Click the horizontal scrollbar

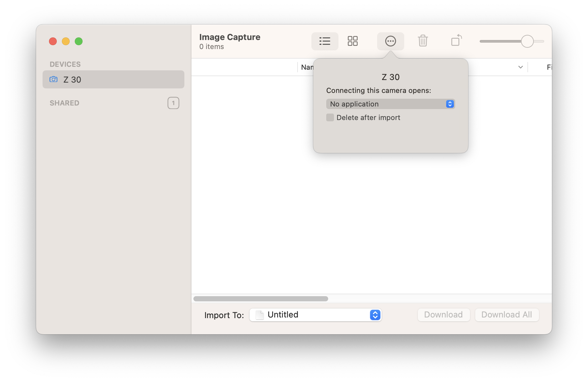click(261, 299)
